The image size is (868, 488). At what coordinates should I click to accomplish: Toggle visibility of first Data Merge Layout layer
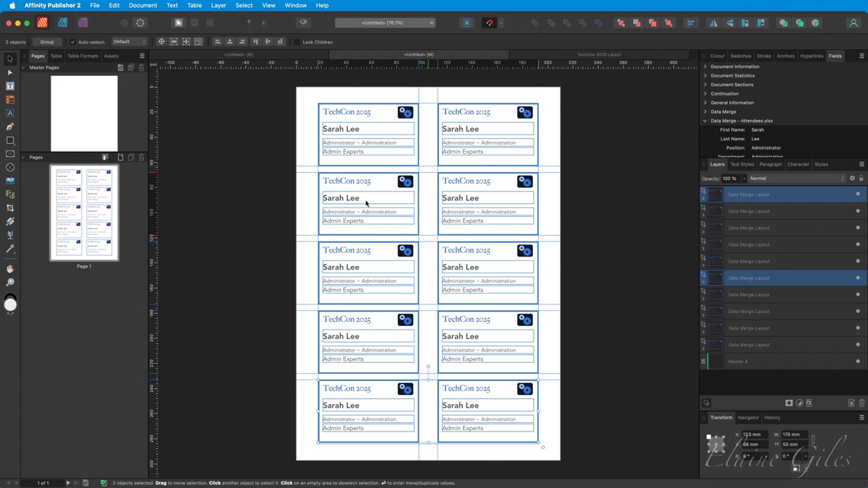(858, 194)
